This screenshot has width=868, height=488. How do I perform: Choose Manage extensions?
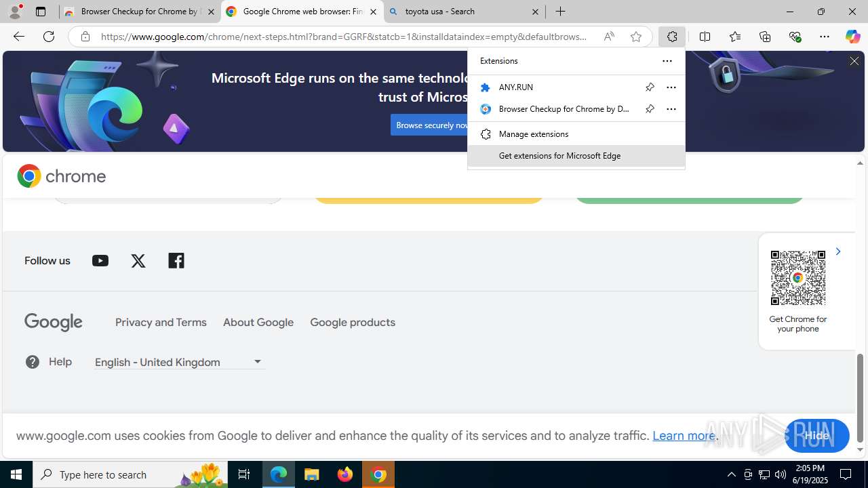576,134
